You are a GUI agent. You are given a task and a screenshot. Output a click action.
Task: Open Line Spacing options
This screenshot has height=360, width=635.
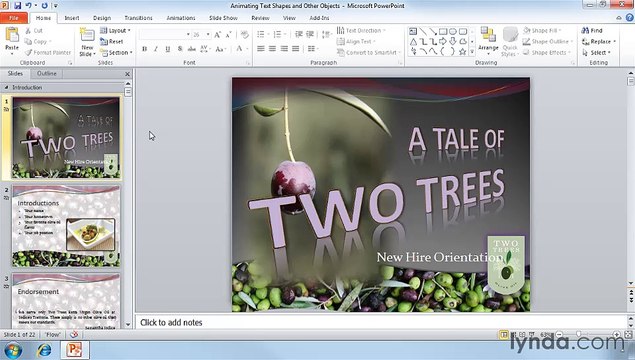point(326,34)
